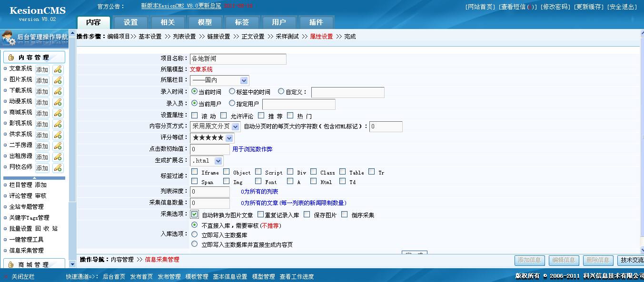Click the pencil icon beside 动漫系统
The image size is (644, 282).
[x=58, y=102]
